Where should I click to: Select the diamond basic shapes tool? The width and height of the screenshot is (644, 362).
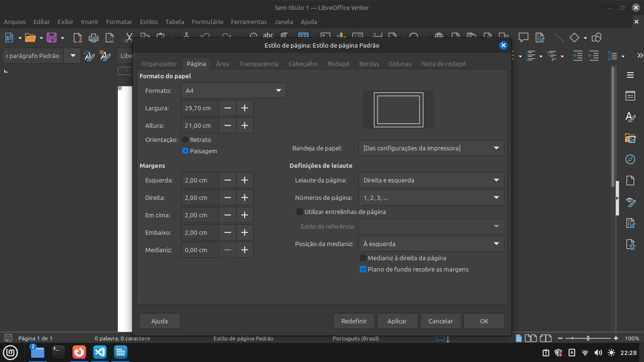574,38
